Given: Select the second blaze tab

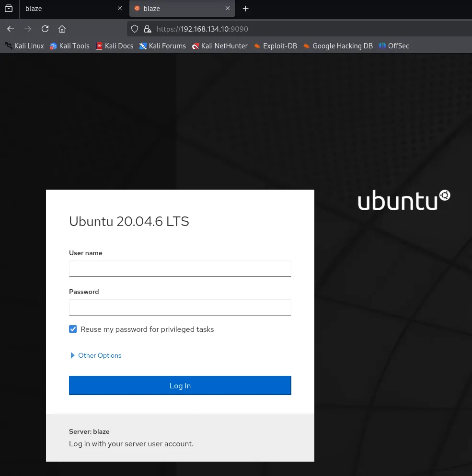Looking at the screenshot, I should click(x=177, y=9).
